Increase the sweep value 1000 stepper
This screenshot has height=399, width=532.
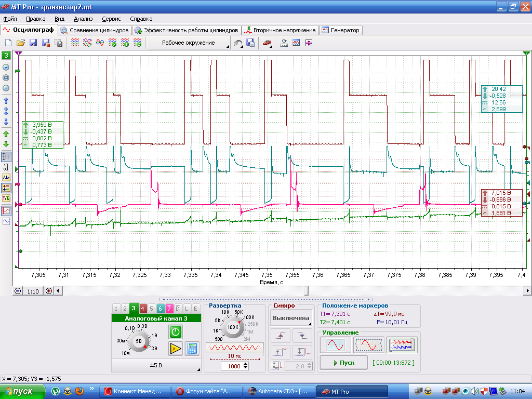246,364
